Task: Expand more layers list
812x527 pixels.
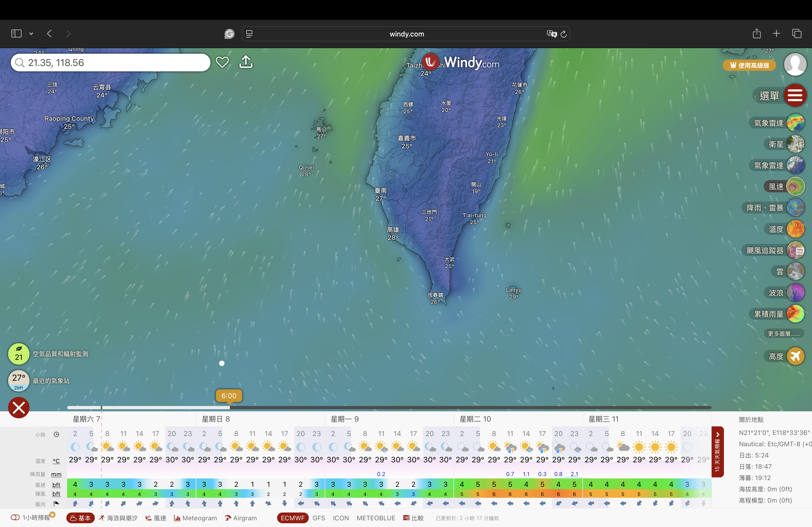Action: (x=784, y=334)
